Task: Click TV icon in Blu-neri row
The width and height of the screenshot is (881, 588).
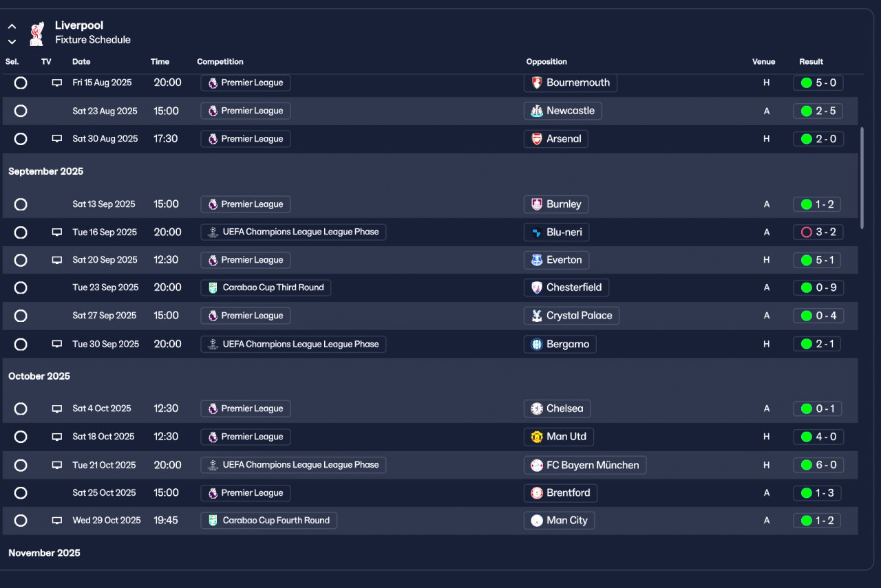Action: (x=57, y=232)
